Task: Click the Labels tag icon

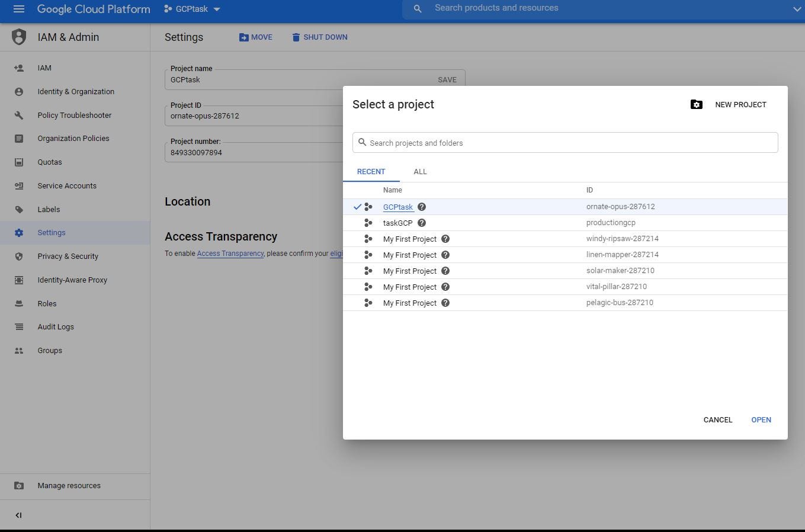Action: [19, 210]
